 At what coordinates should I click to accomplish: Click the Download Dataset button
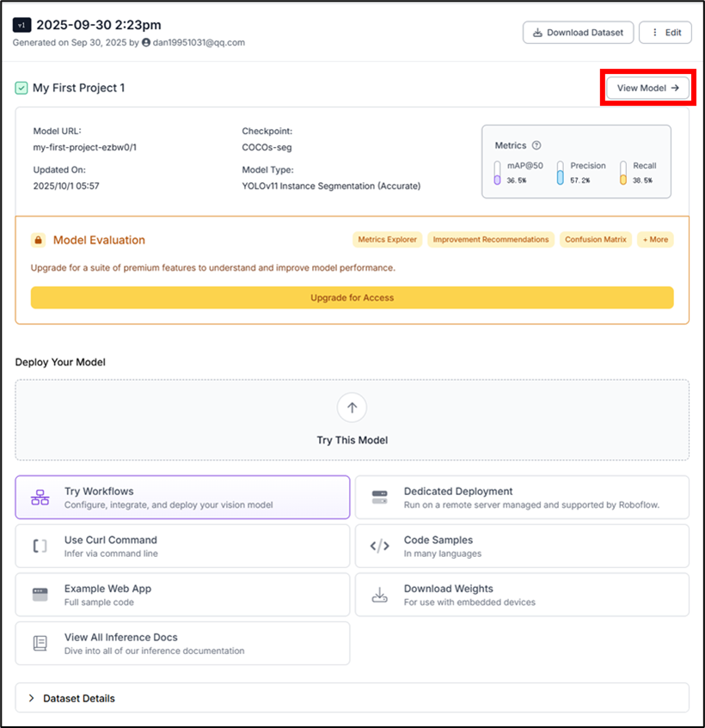tap(578, 33)
